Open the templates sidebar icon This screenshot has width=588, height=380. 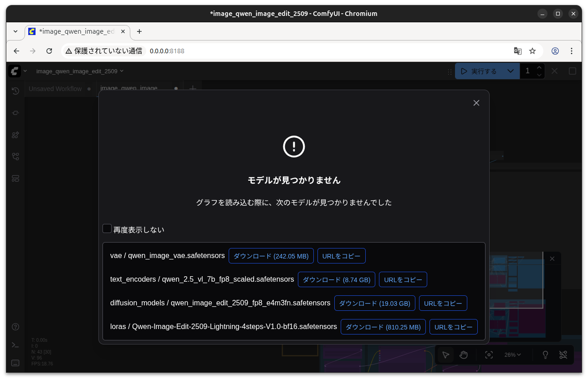[15, 178]
